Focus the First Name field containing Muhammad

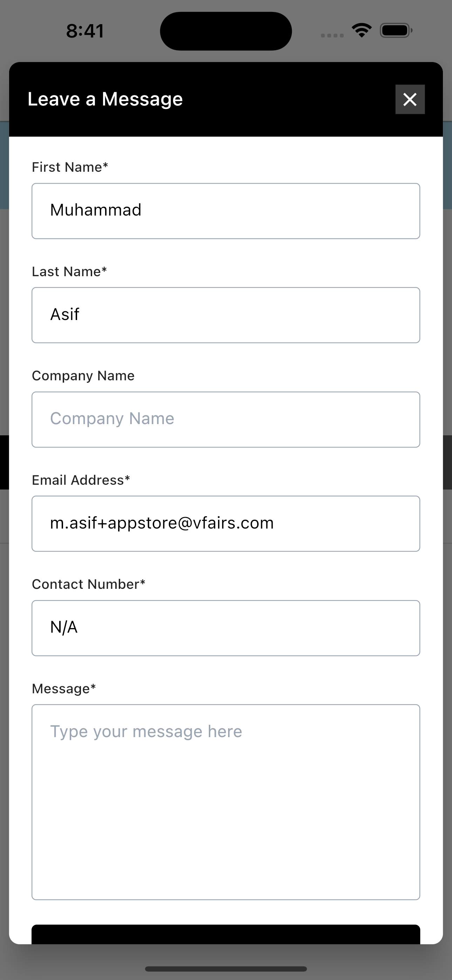[226, 211]
